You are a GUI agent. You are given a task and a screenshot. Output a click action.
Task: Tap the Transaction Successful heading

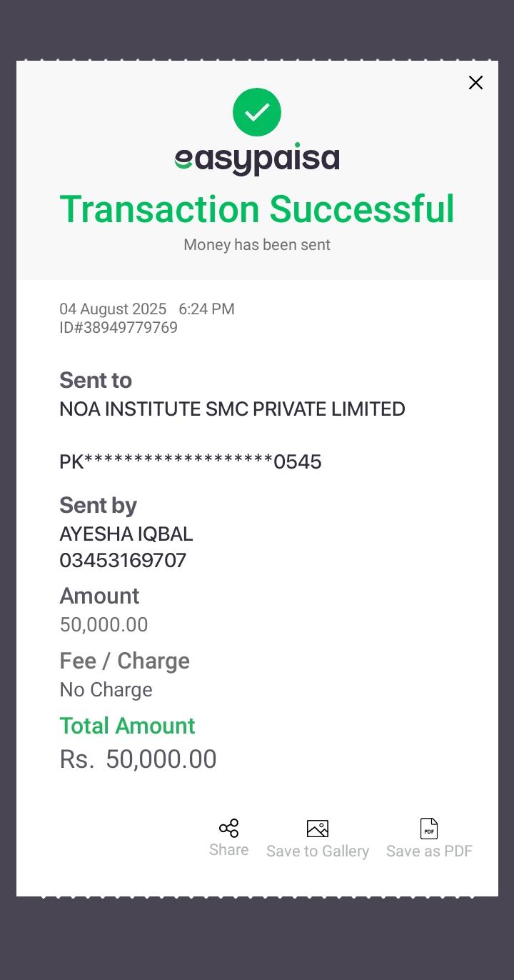click(257, 209)
